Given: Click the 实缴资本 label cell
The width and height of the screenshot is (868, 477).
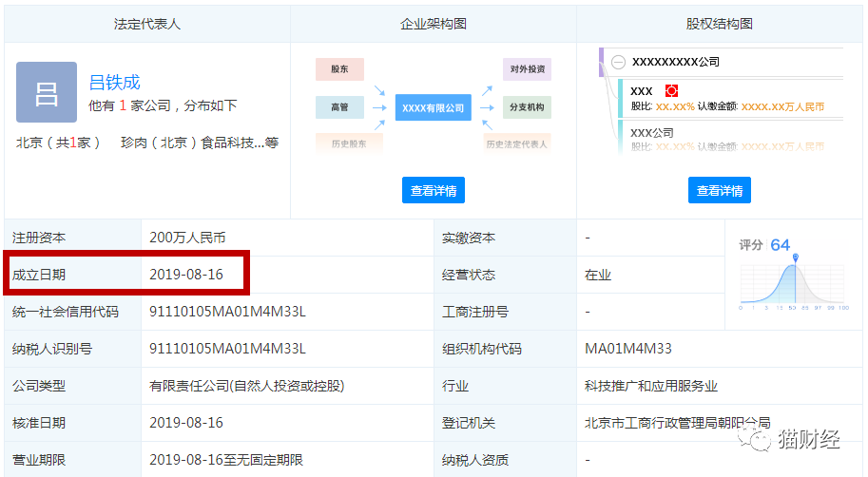Looking at the screenshot, I should point(505,238).
